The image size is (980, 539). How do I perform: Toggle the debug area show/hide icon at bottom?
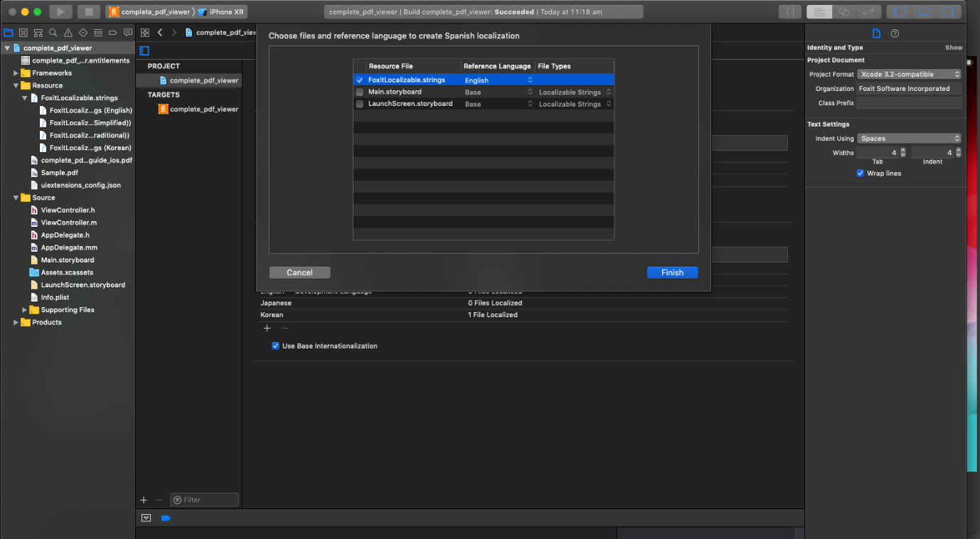pos(146,518)
